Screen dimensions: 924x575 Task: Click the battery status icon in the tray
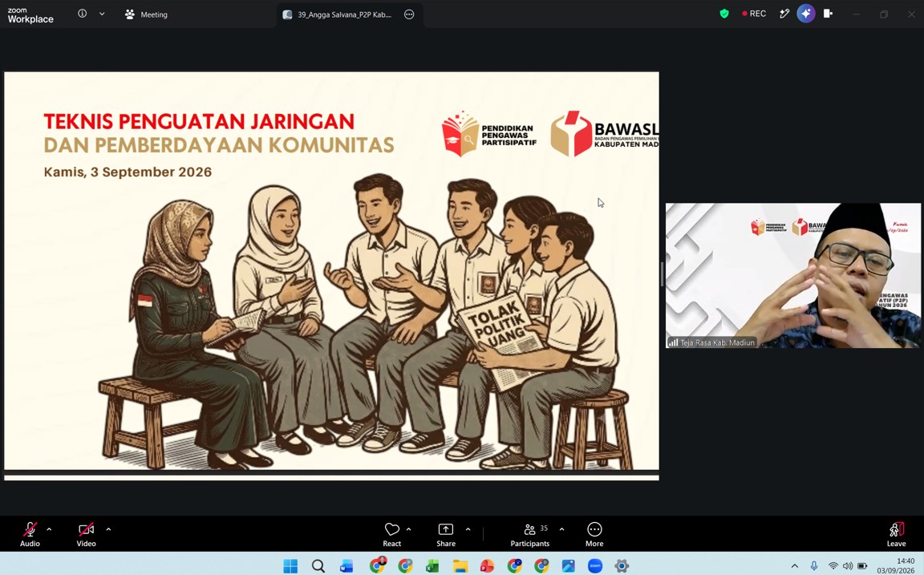click(861, 566)
